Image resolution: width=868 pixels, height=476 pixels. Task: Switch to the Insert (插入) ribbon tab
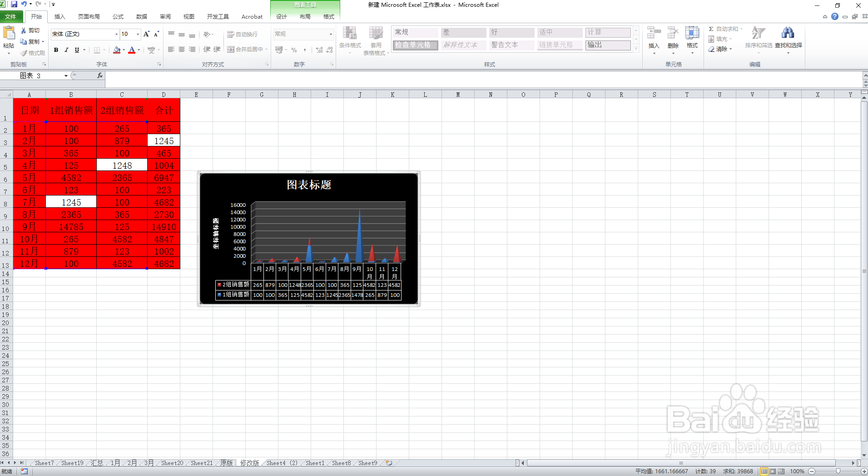point(60,16)
